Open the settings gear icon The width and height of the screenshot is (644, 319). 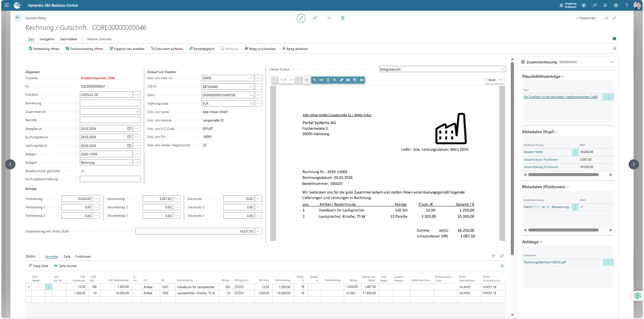point(616,5)
